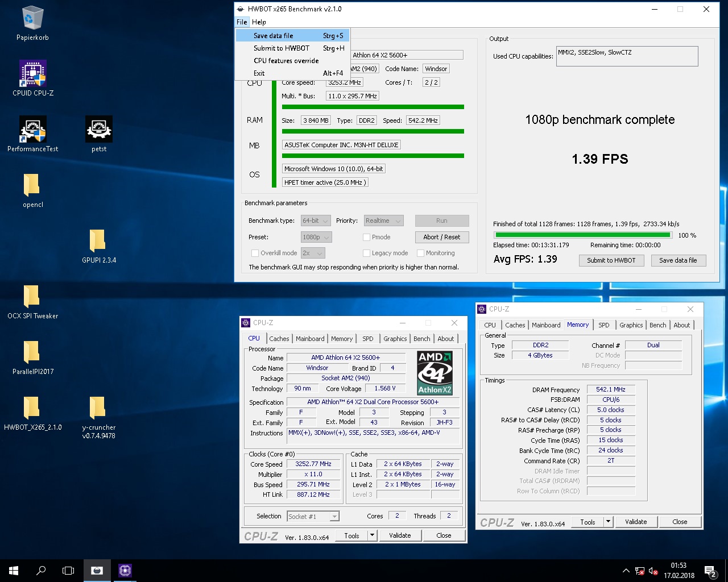Screen dimensions: 728x582
Task: Click the CPU-Z CPU window title icon
Action: [x=246, y=323]
